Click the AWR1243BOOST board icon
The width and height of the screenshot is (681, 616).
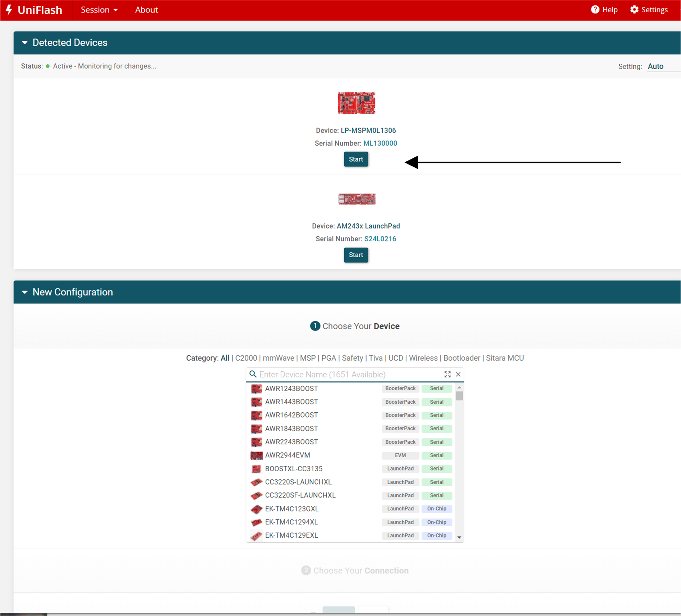[x=256, y=389]
